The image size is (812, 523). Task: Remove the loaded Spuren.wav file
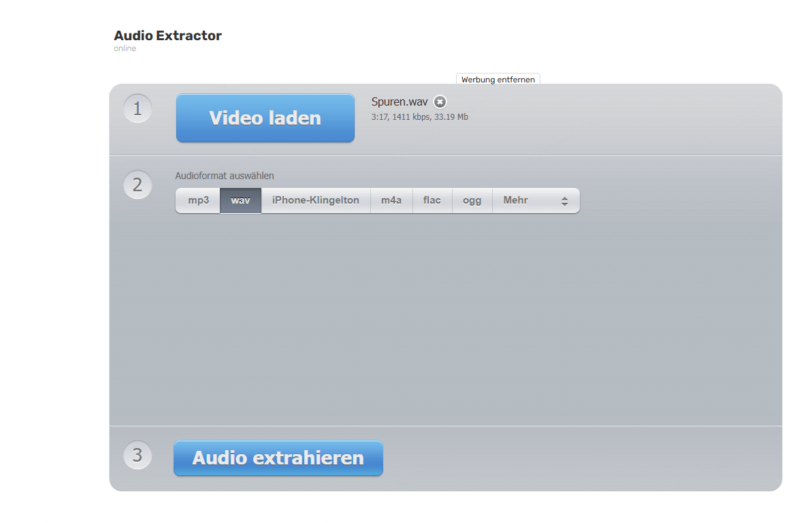tap(440, 102)
